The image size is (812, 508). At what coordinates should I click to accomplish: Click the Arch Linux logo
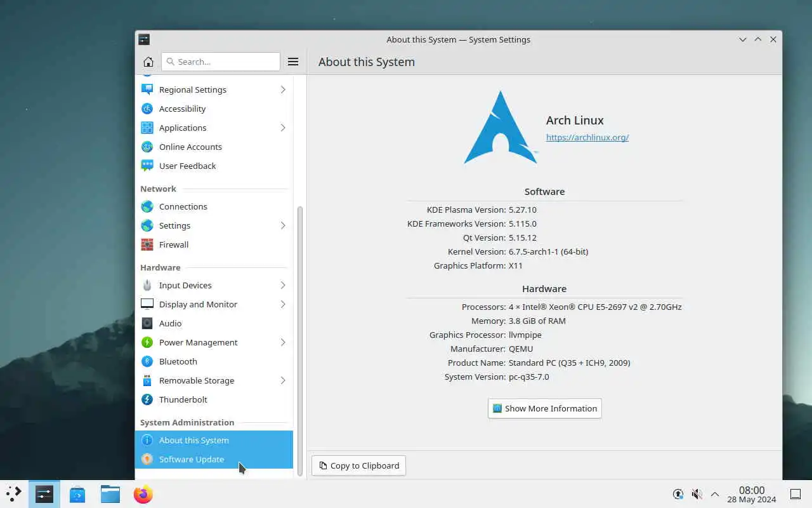(x=501, y=128)
